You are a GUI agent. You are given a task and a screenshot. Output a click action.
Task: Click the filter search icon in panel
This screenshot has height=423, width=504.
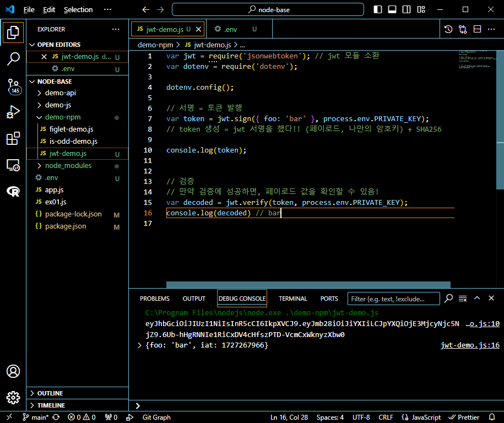tap(449, 299)
